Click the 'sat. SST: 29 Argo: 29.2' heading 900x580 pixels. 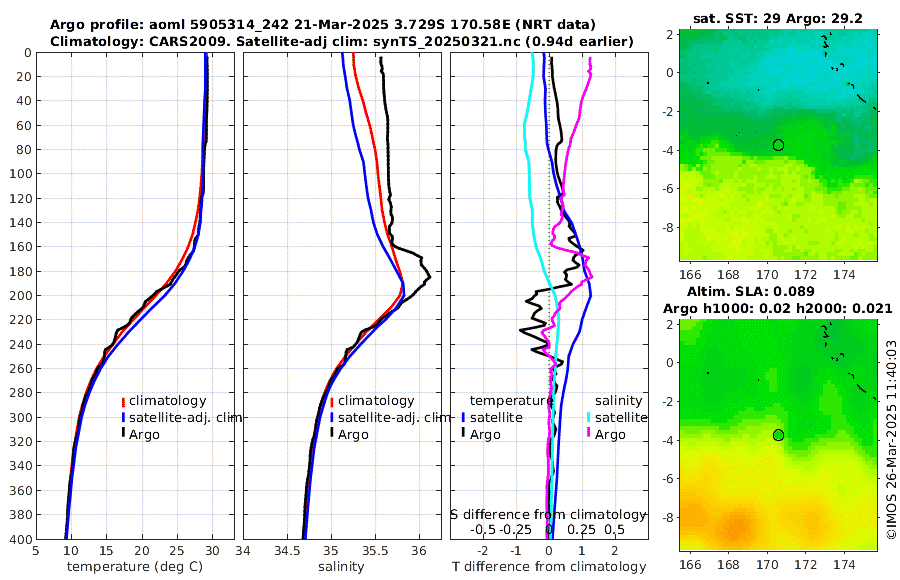tap(778, 18)
